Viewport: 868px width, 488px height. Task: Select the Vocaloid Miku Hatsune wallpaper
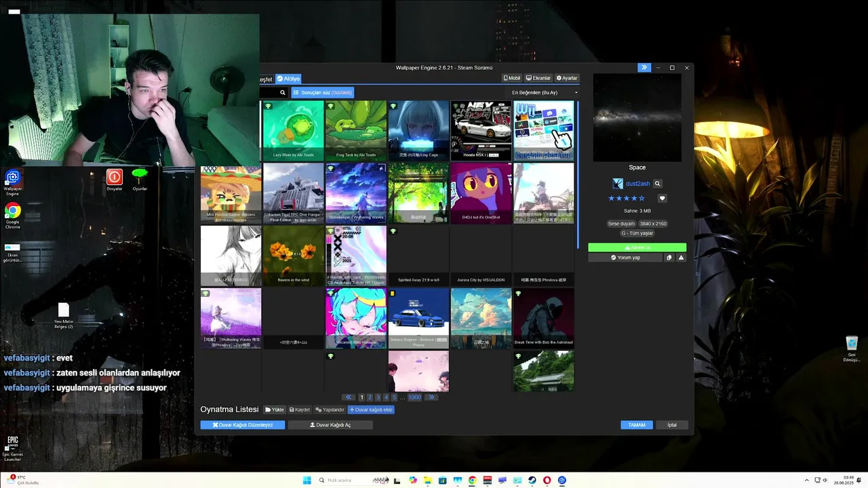(x=355, y=318)
